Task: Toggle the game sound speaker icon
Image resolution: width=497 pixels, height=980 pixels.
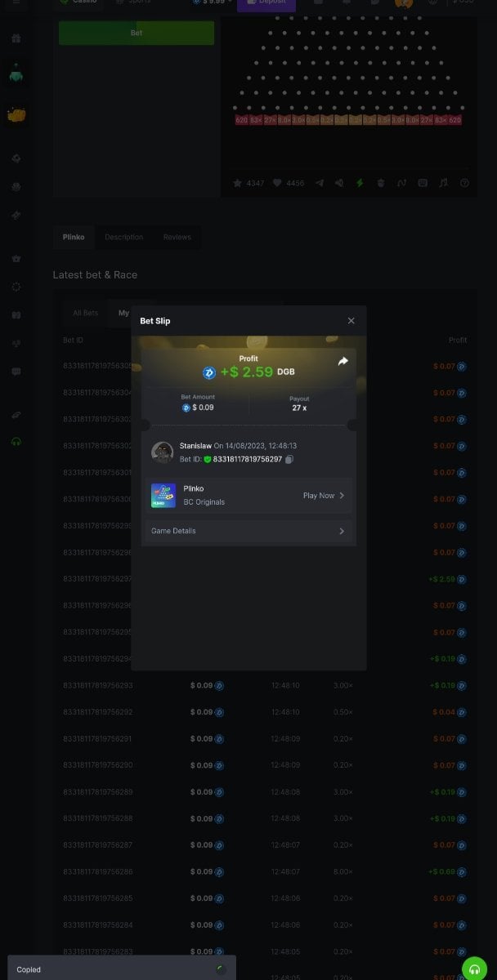Action: (x=339, y=183)
